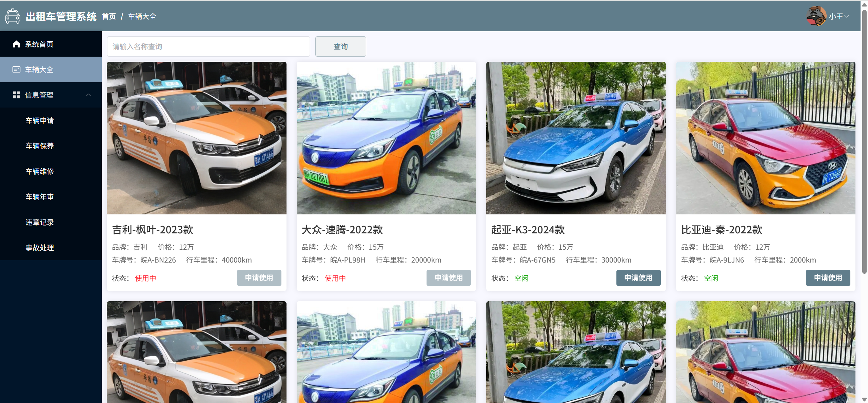Click the 吉利-枫叶-2023款 car photo

(196, 138)
